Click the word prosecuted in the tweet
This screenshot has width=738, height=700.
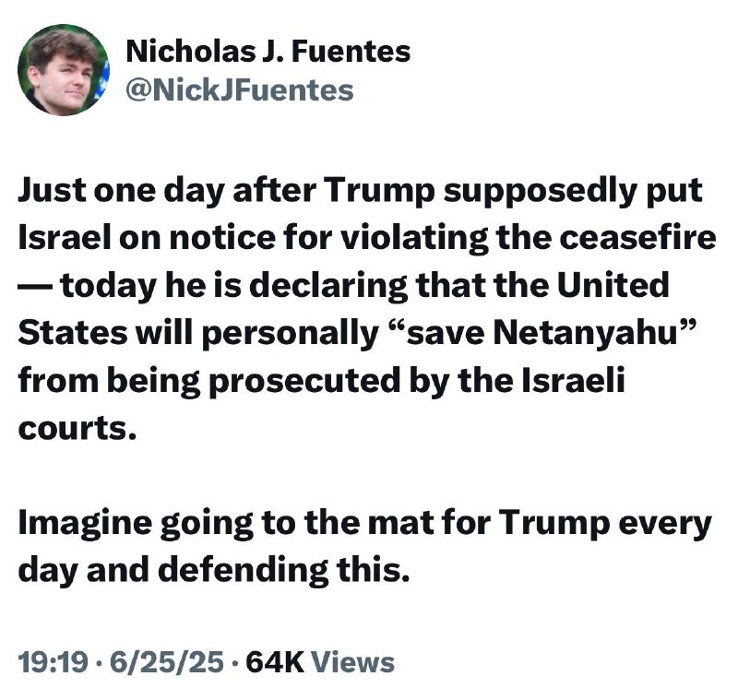(304, 382)
